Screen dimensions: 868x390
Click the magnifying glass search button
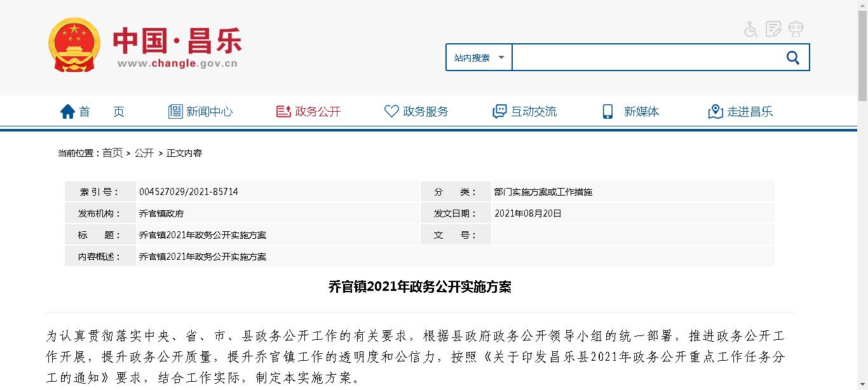pos(792,58)
